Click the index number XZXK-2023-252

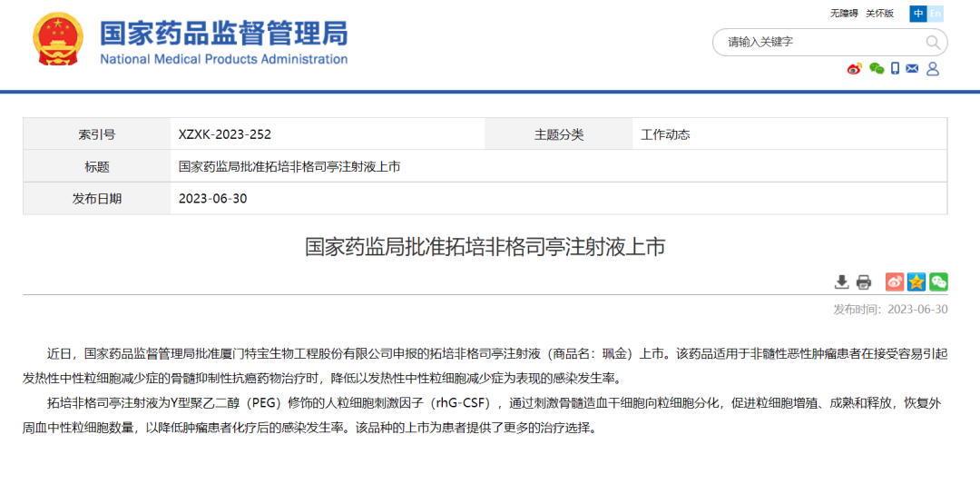point(225,134)
